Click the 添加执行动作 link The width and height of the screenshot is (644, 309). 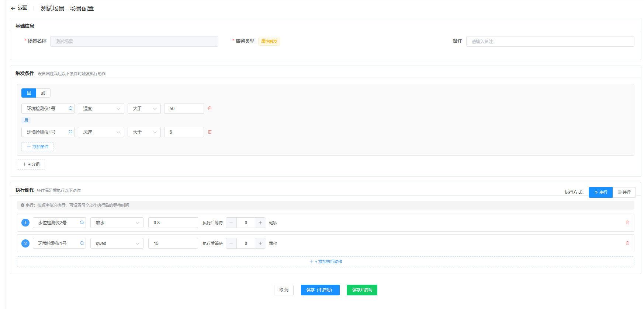[x=326, y=261]
